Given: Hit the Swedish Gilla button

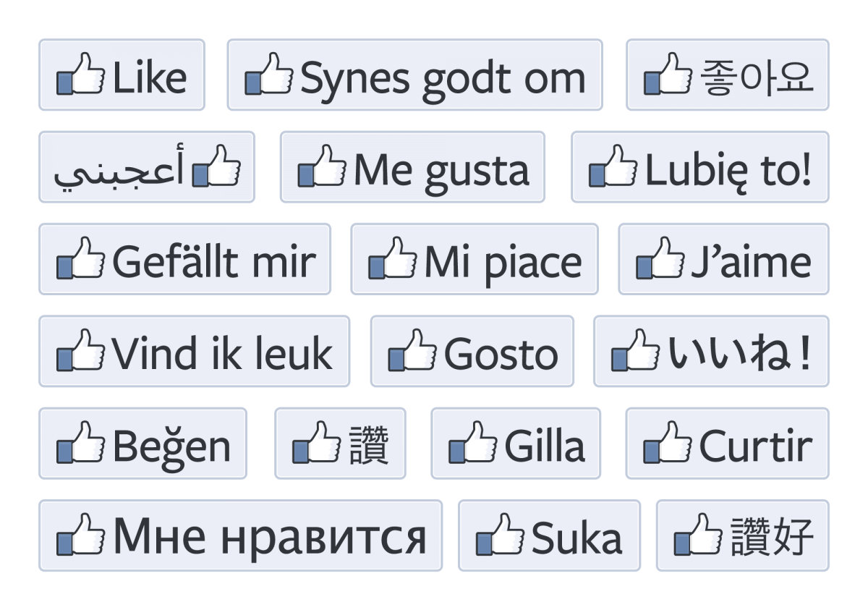Looking at the screenshot, I should pos(516,443).
